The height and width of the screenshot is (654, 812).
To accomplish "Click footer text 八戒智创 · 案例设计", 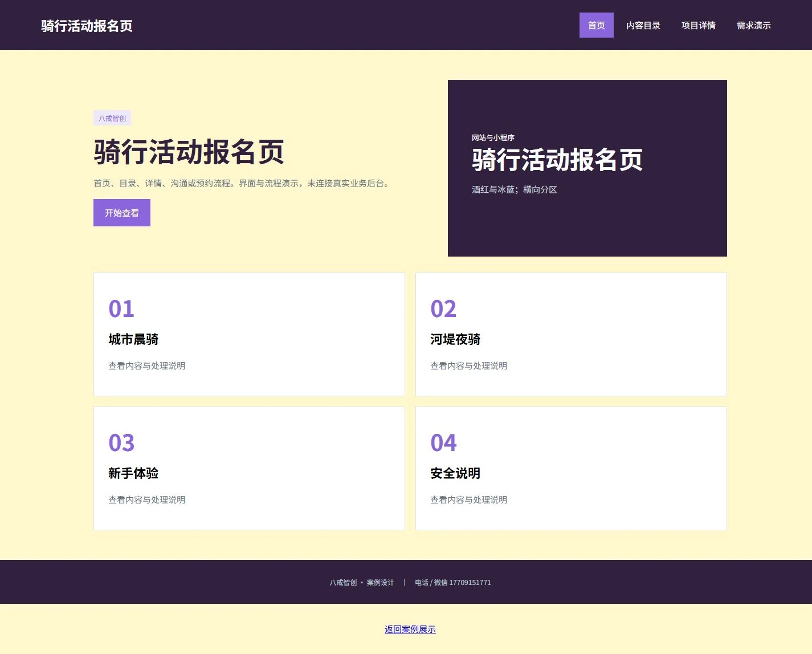I will click(x=362, y=583).
